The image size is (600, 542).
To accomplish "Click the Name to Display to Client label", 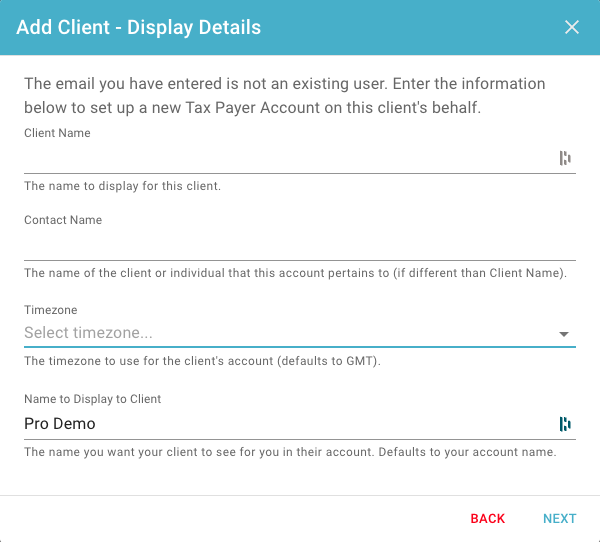I will (x=93, y=399).
